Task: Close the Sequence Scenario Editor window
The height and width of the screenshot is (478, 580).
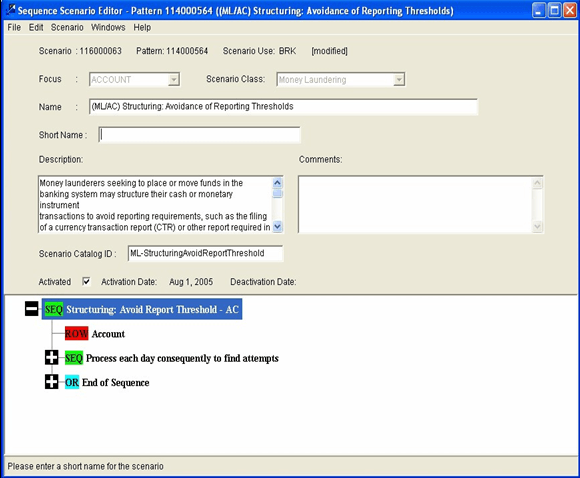Action: click(570, 10)
